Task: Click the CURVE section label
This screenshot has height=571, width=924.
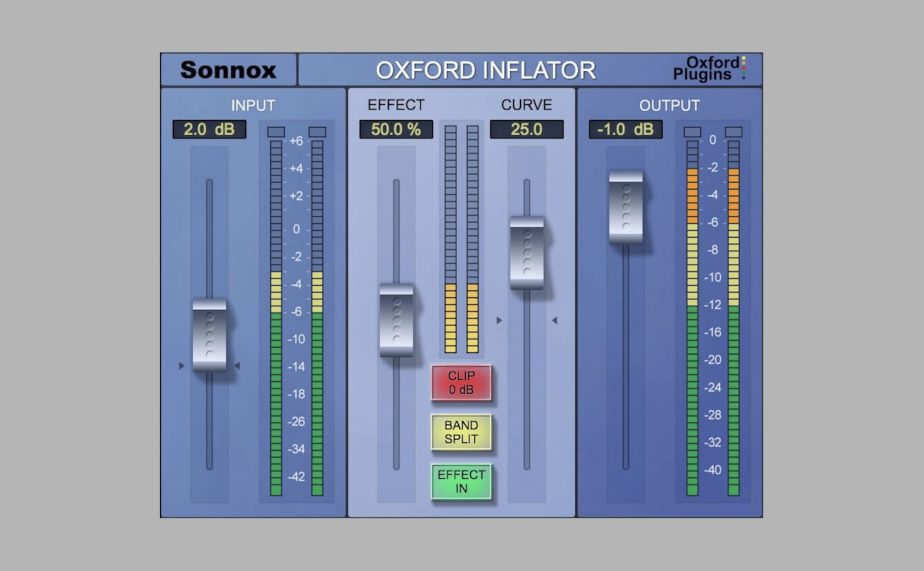Action: pyautogui.click(x=527, y=105)
